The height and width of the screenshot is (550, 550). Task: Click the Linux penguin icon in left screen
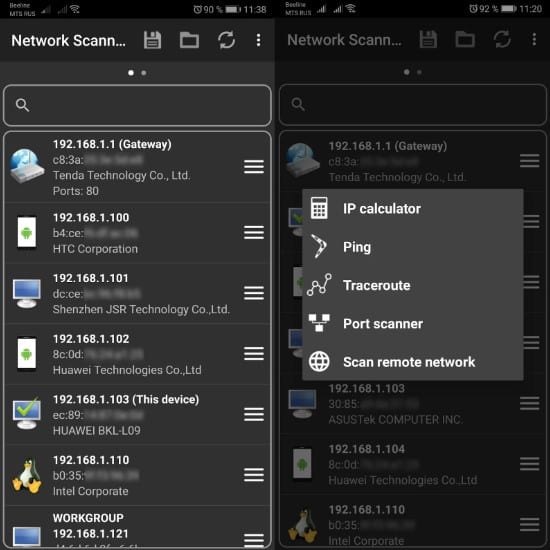(27, 475)
